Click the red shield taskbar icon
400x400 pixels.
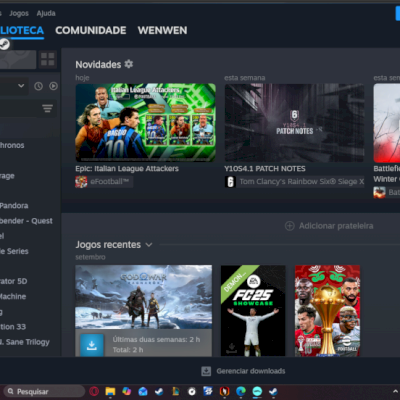tap(224, 391)
